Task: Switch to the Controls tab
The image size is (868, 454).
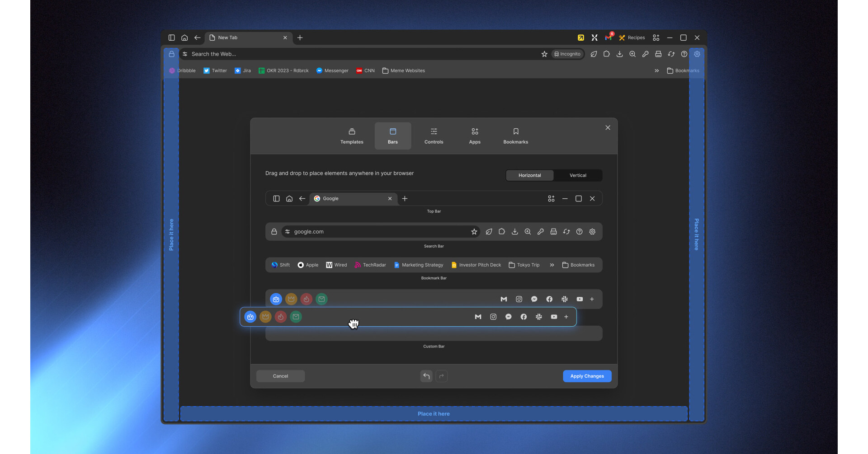Action: (434, 136)
